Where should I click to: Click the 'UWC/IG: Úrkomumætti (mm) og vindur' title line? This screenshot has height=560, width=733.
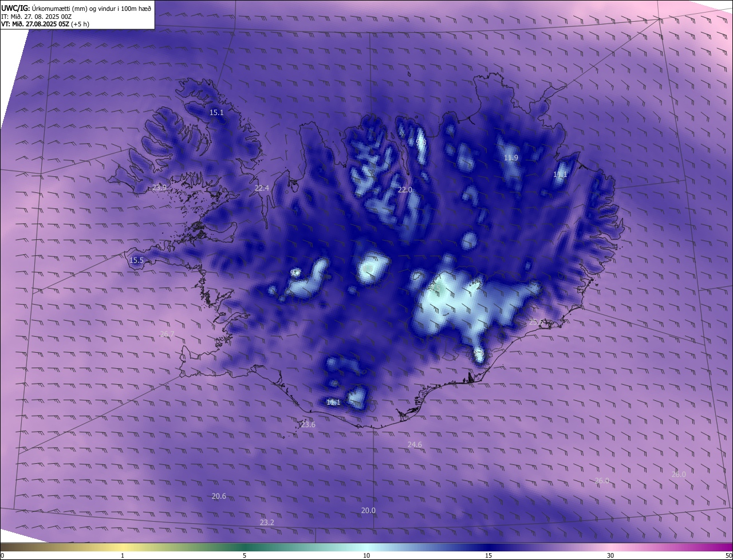pos(76,8)
